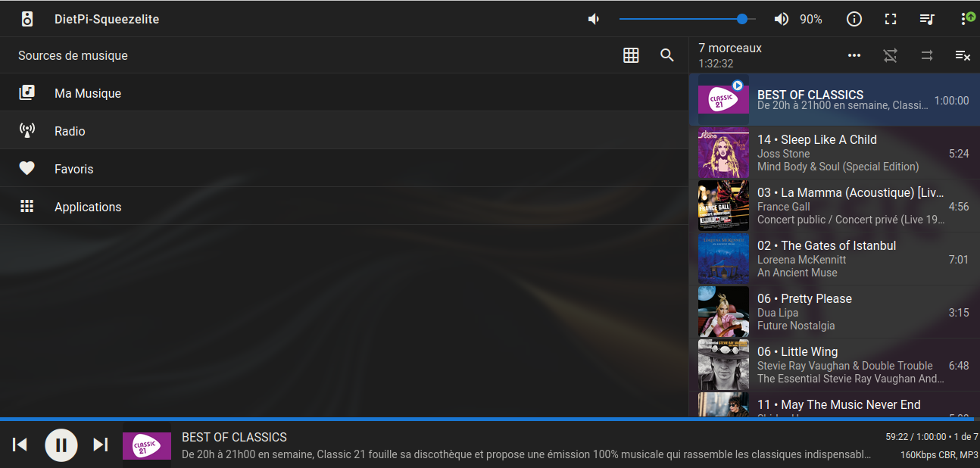Click the Ma Musique library icon
980x468 pixels.
click(27, 92)
